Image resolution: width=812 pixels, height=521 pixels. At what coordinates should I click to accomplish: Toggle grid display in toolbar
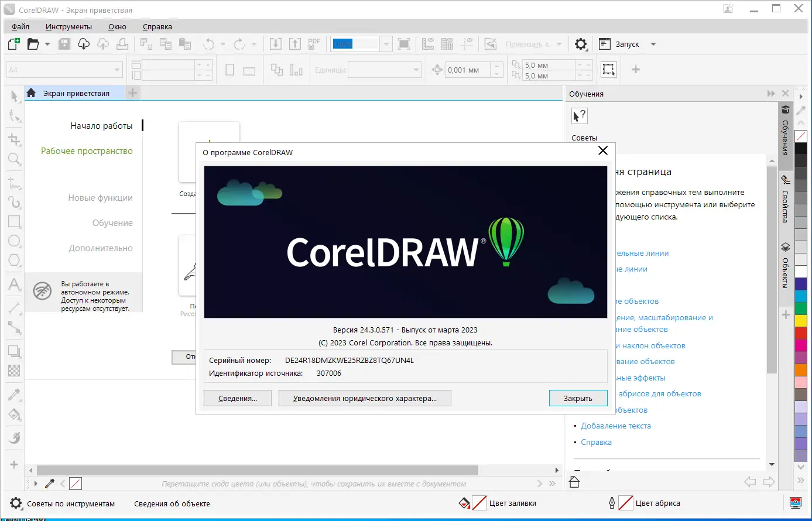[447, 44]
